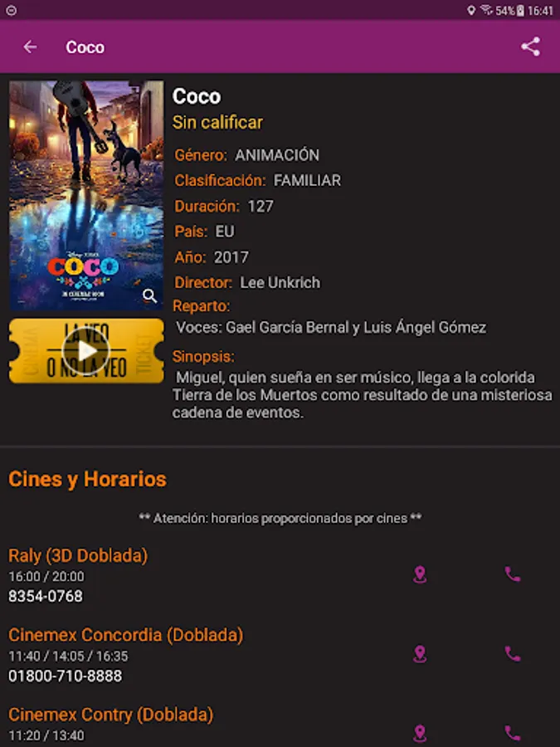560x747 pixels.
Task: Call Cinemex Concordia via phone icon
Action: [x=513, y=654]
